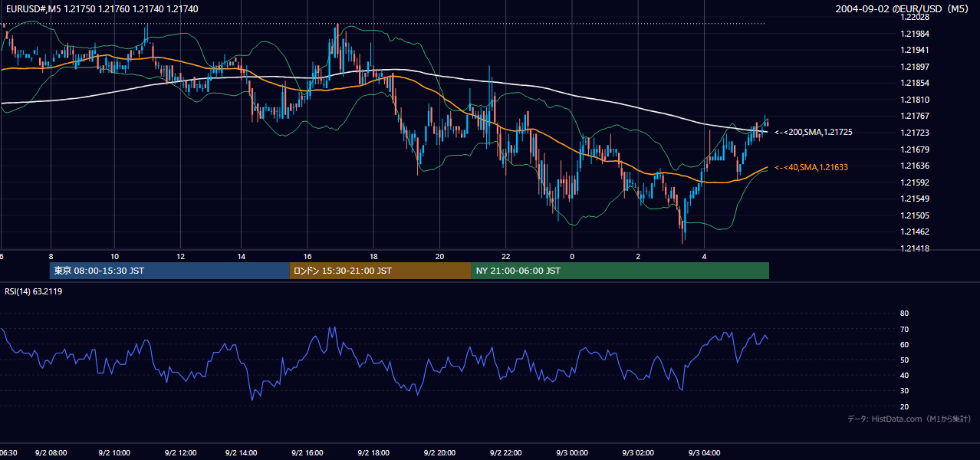Viewport: 980px width, 460px height.
Task: Click price axis value 1.21505
Action: click(915, 215)
